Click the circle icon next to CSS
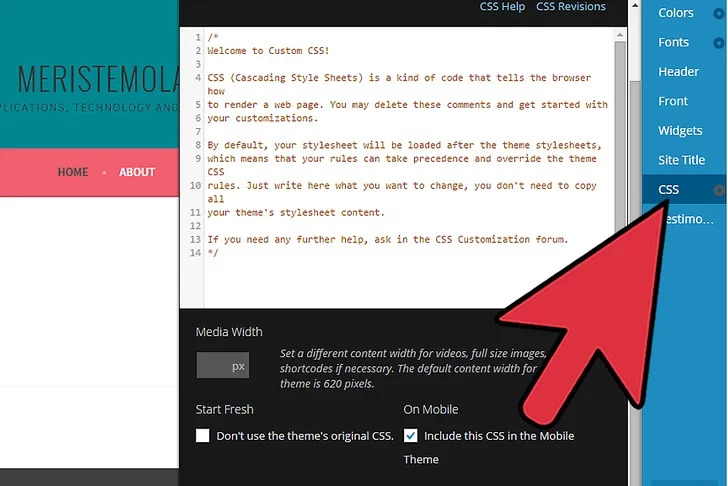 (x=719, y=190)
